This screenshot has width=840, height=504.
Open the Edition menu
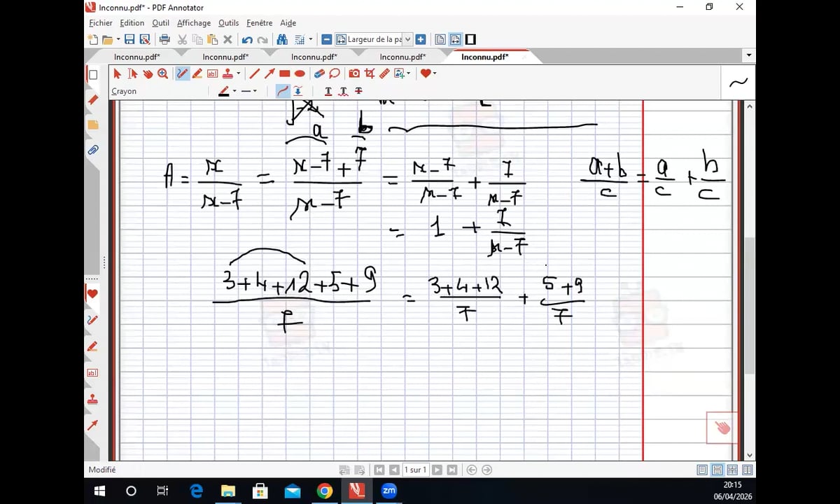pyautogui.click(x=132, y=23)
